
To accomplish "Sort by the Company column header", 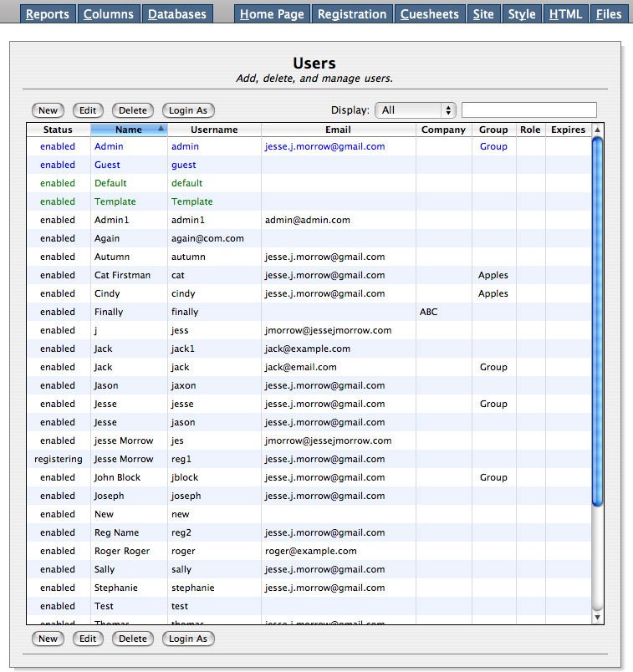I will (x=443, y=130).
